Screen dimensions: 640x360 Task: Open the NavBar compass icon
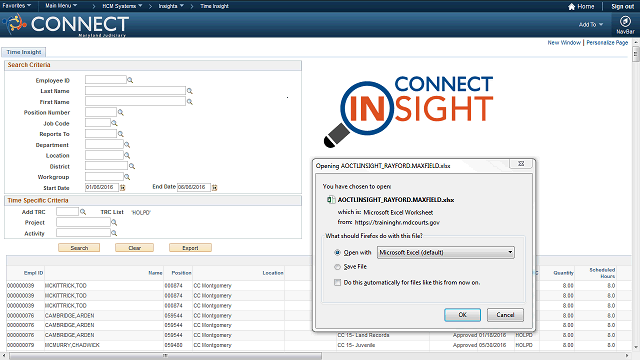tap(625, 21)
